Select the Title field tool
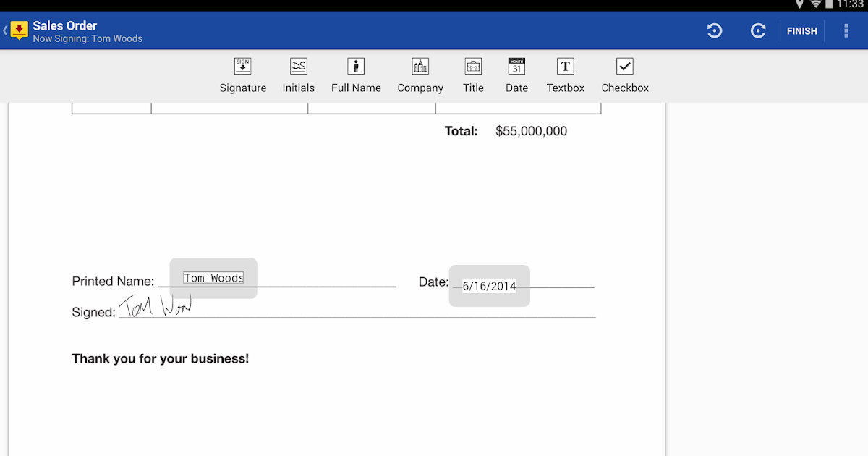Image resolution: width=868 pixels, height=456 pixels. [x=473, y=76]
